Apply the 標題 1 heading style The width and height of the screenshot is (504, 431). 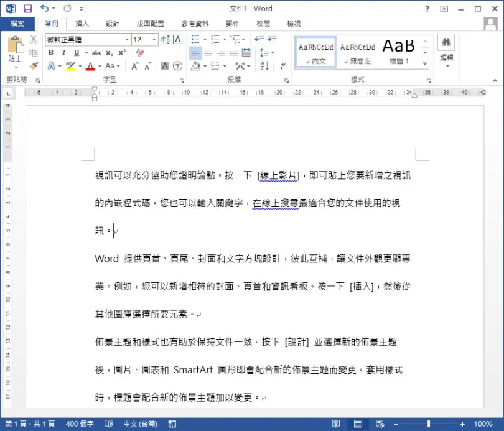click(399, 52)
